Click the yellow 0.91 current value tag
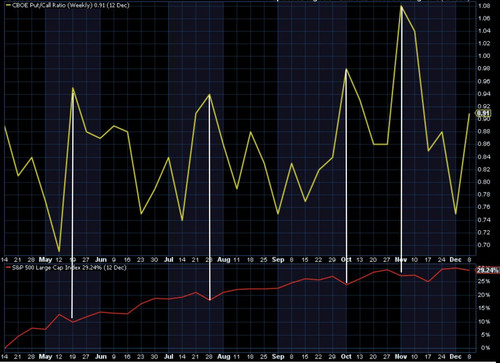 click(483, 113)
